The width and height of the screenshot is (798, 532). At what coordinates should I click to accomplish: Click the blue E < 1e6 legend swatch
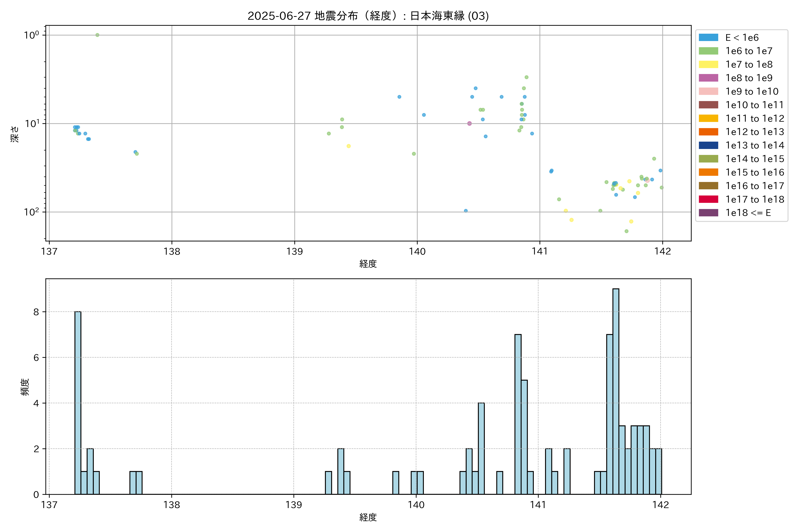pyautogui.click(x=708, y=38)
